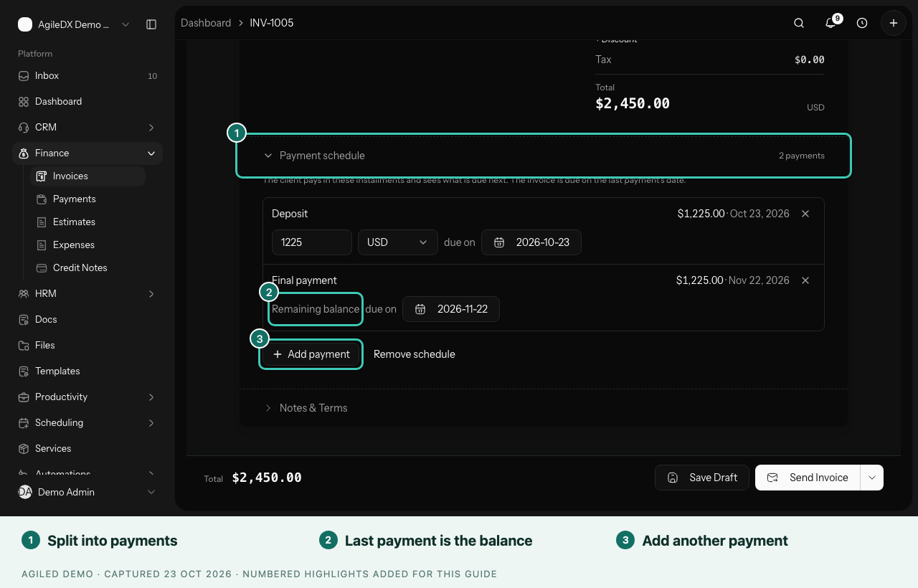
Task: Click the plus create icon in top bar
Action: [x=894, y=23]
